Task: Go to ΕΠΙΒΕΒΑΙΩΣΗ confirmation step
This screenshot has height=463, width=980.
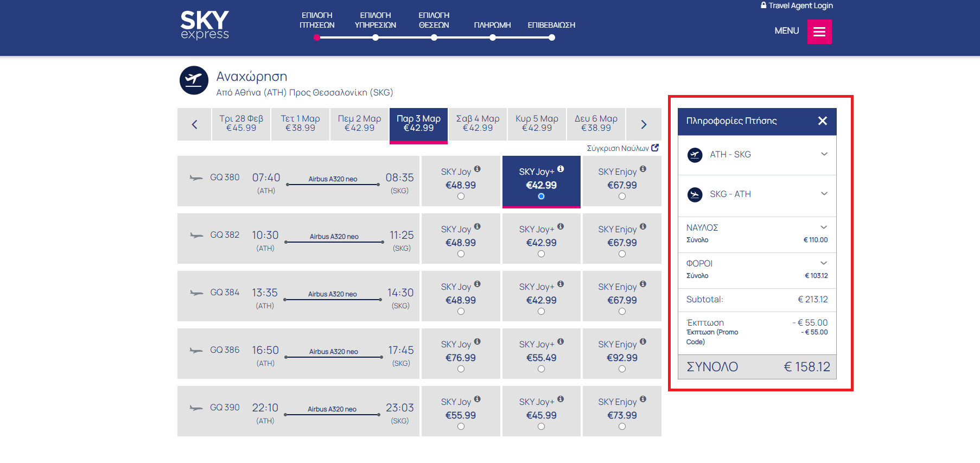Action: (x=551, y=25)
